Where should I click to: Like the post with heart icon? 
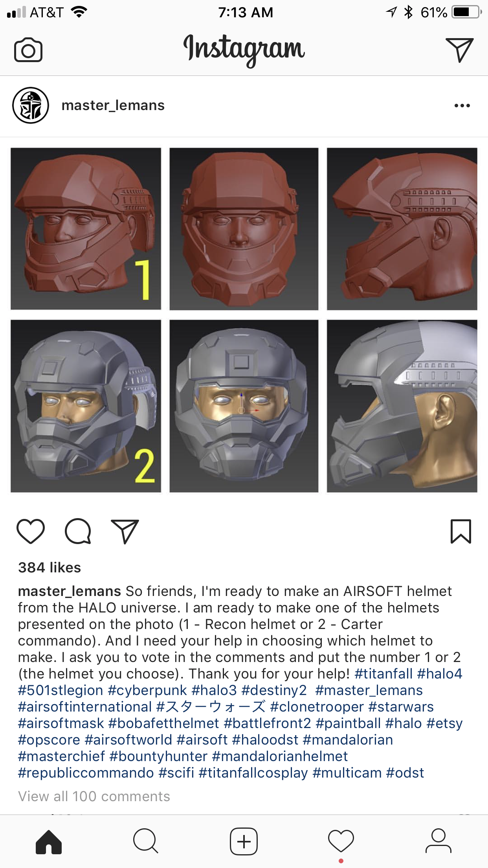click(31, 531)
